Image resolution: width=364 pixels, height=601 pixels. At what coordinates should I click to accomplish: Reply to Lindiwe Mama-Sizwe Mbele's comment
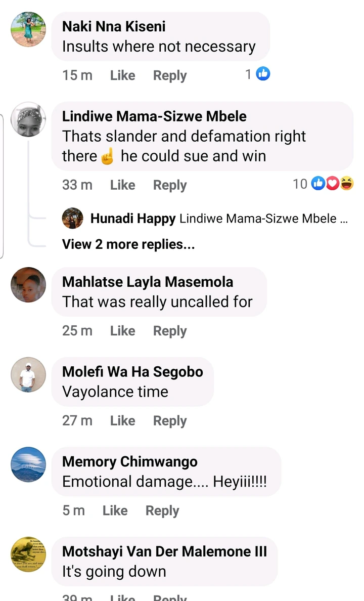tap(170, 185)
